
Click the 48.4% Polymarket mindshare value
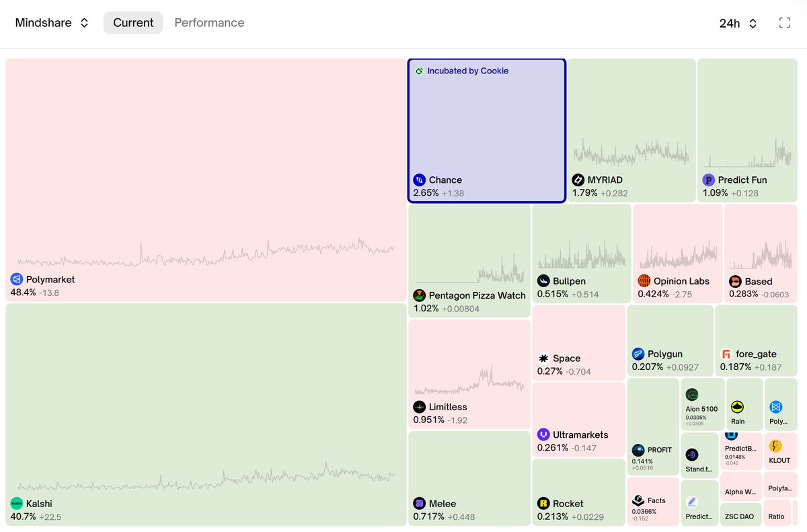pos(23,293)
